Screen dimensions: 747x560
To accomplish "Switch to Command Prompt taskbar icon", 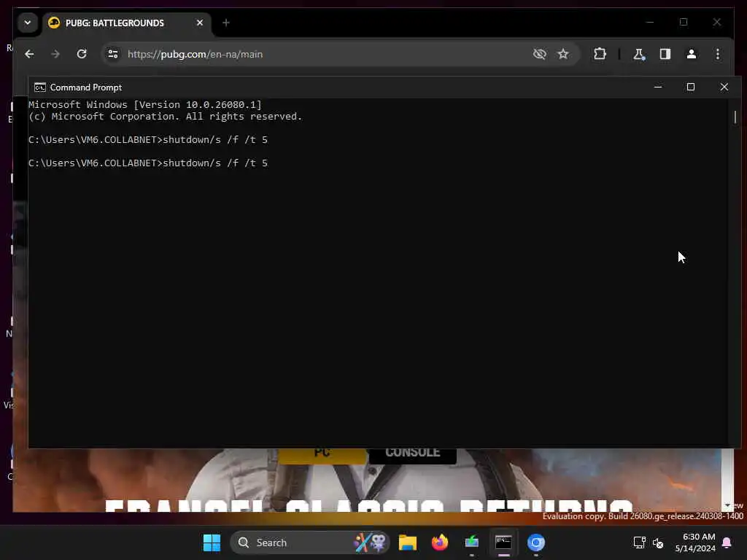I will (x=503, y=542).
